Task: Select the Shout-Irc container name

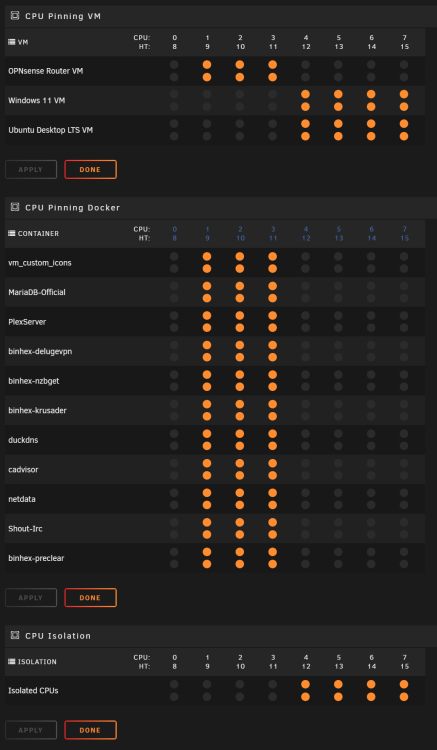Action: 25,529
